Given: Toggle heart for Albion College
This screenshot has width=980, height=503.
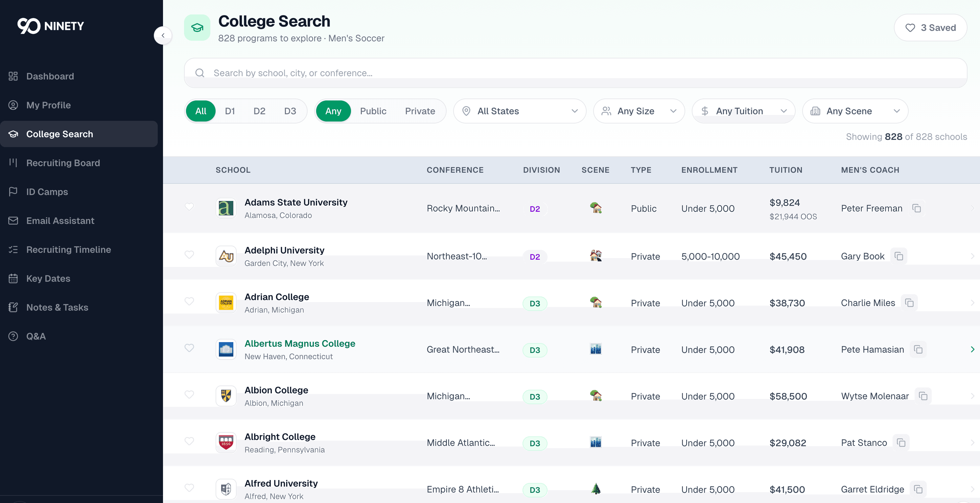Looking at the screenshot, I should [x=189, y=395].
